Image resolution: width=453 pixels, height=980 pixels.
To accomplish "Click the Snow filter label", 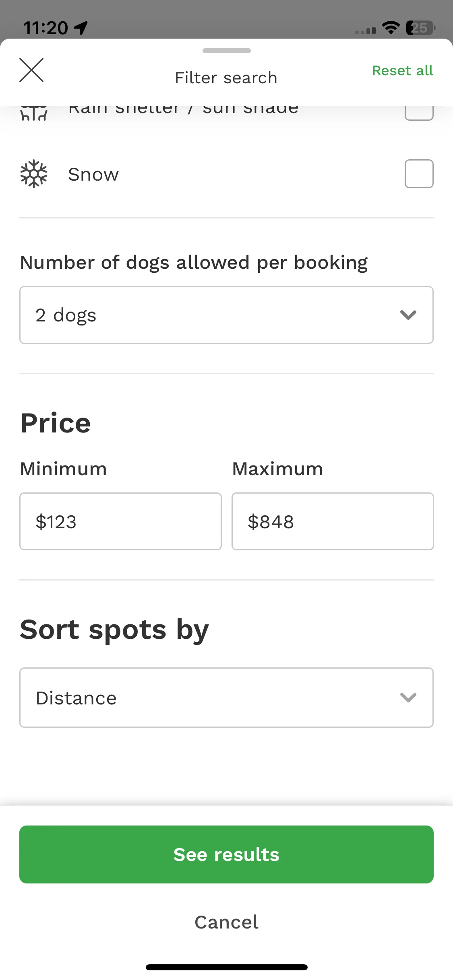I will click(93, 174).
